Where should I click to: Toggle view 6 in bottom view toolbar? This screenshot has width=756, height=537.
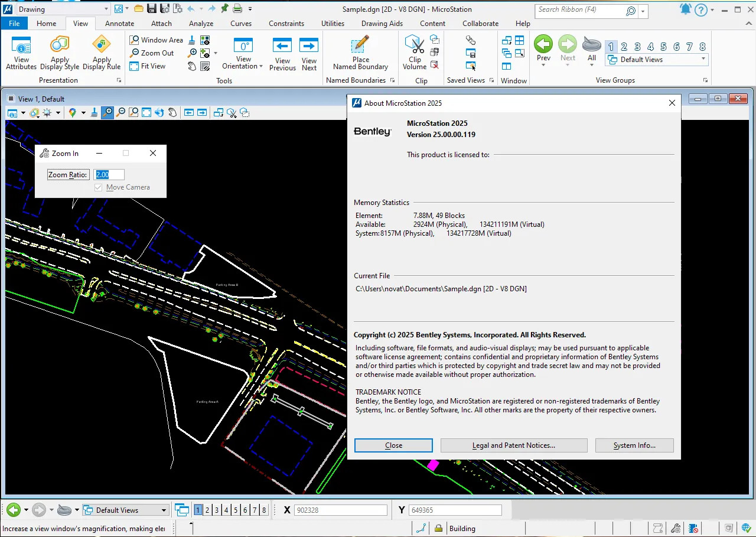(245, 510)
